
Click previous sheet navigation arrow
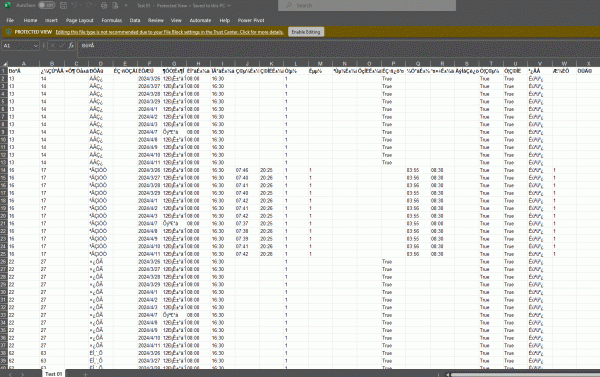tap(10, 374)
